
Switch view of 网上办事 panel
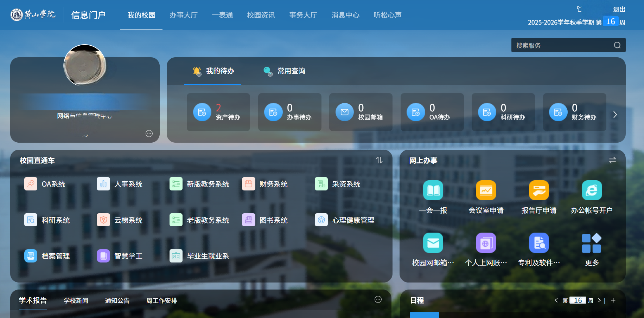coord(612,160)
